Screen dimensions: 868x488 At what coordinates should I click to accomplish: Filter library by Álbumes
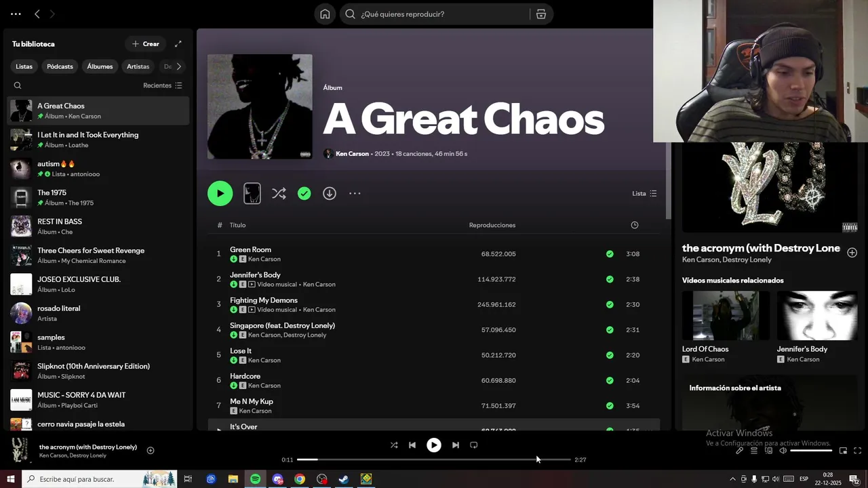100,66
